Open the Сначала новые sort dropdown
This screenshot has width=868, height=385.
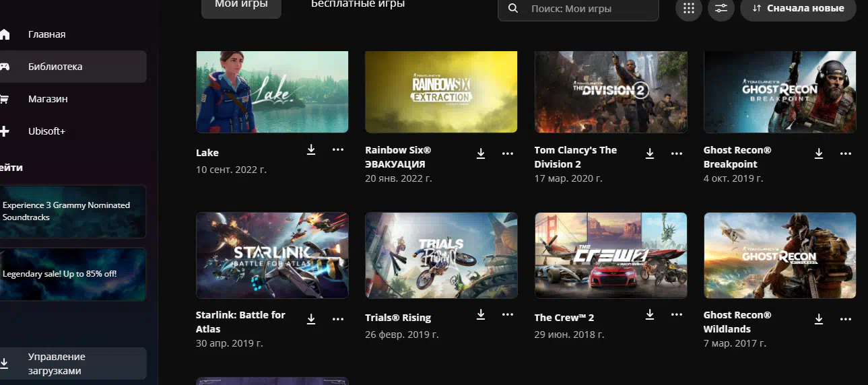[798, 8]
